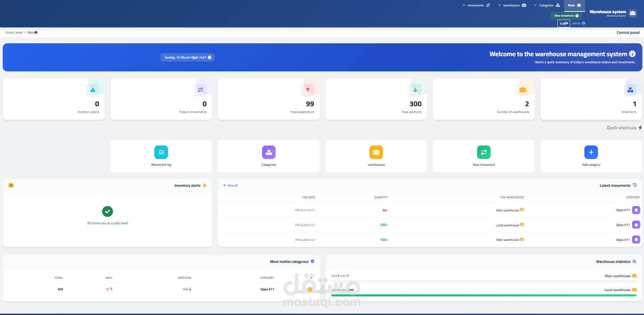The width and height of the screenshot is (644, 315).
Task: Open the warehouses shortcut icon
Action: click(376, 152)
